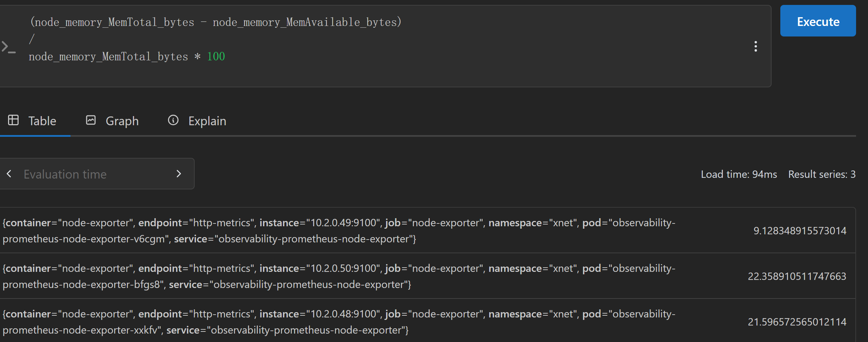Open the Explain tab
This screenshot has height=342, width=868.
(197, 121)
